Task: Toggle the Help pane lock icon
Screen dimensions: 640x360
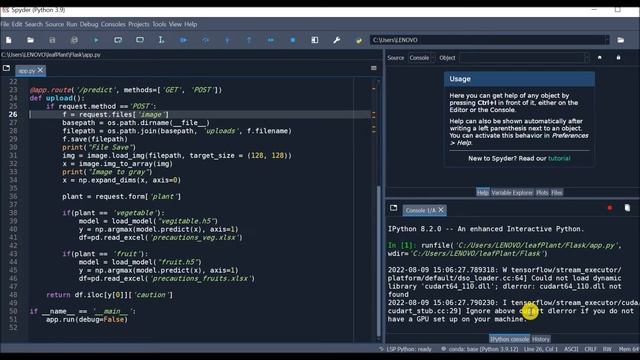Action: 618,58
